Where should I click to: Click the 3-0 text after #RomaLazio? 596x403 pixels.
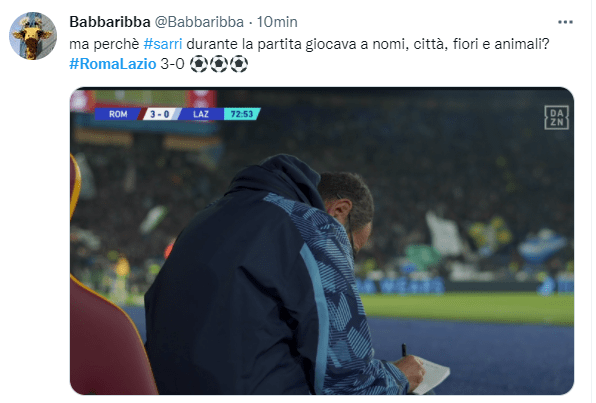point(173,64)
